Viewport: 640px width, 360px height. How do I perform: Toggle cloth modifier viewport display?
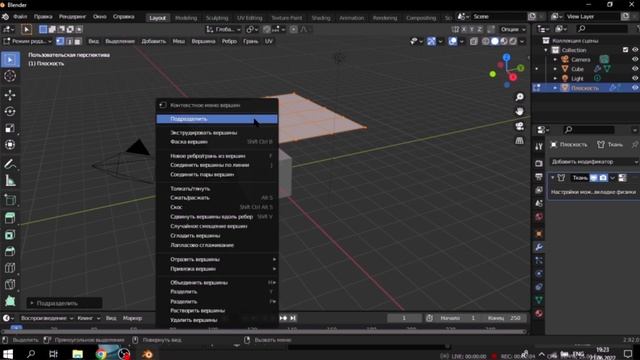(x=594, y=178)
